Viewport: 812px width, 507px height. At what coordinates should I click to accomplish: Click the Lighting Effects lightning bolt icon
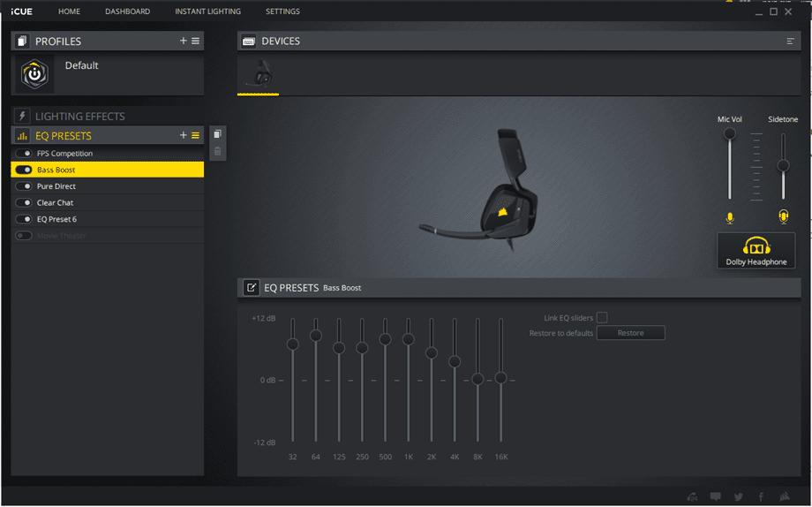click(22, 116)
